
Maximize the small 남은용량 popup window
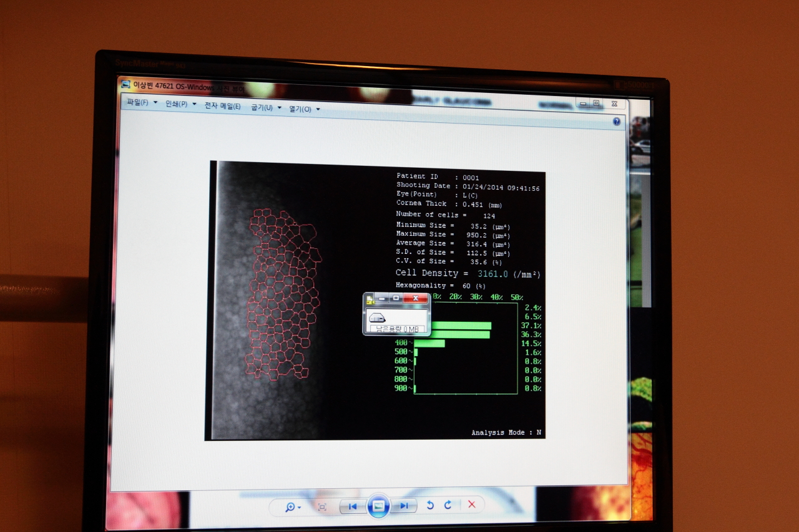click(x=396, y=298)
